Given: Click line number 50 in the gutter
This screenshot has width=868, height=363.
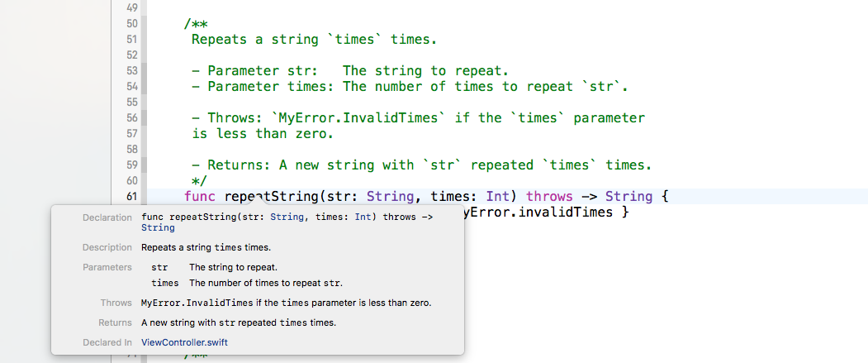Looking at the screenshot, I should click(131, 24).
